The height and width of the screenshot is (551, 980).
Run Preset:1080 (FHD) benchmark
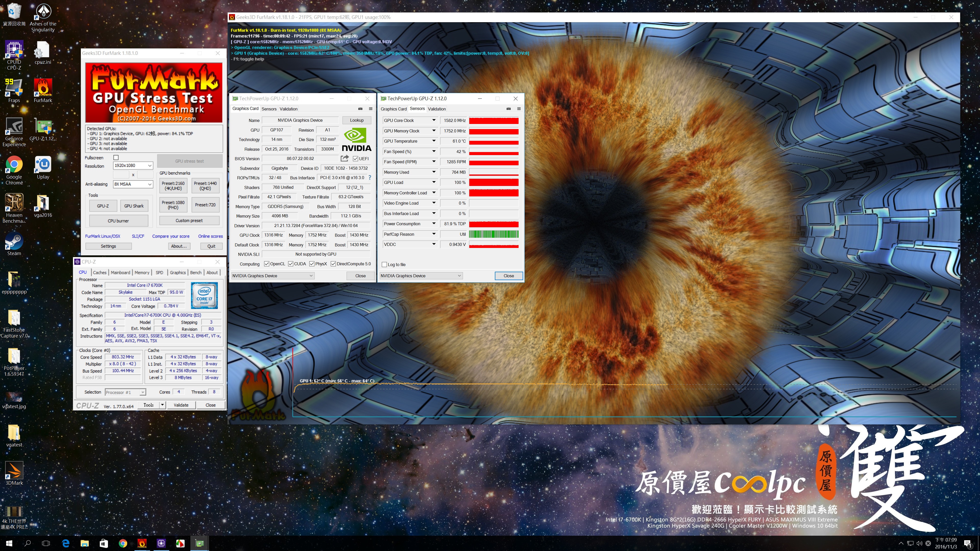(x=173, y=205)
